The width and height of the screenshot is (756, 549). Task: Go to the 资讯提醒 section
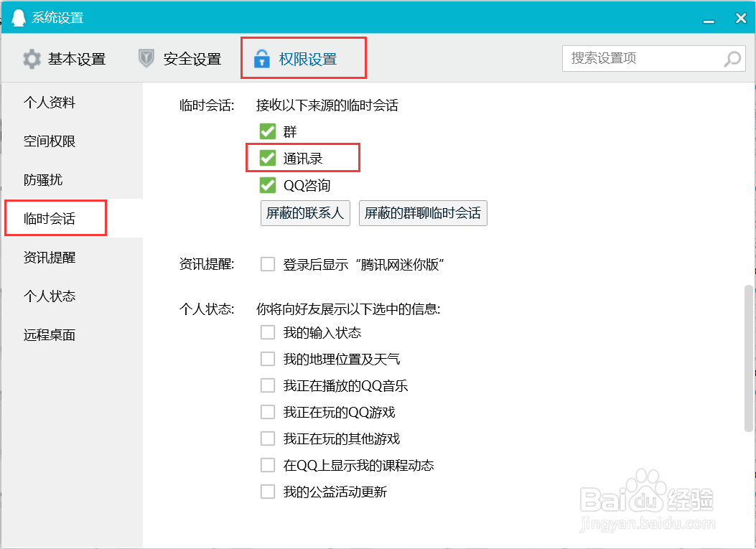click(49, 257)
